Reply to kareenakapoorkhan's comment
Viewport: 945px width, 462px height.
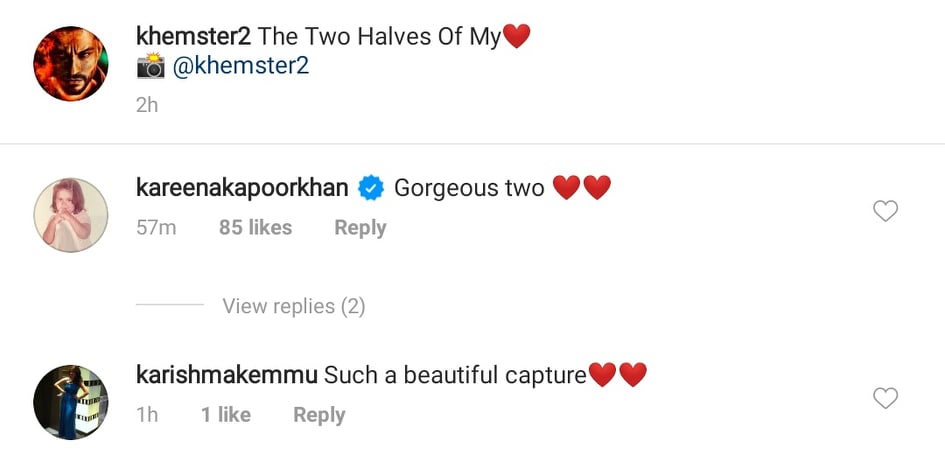[360, 228]
